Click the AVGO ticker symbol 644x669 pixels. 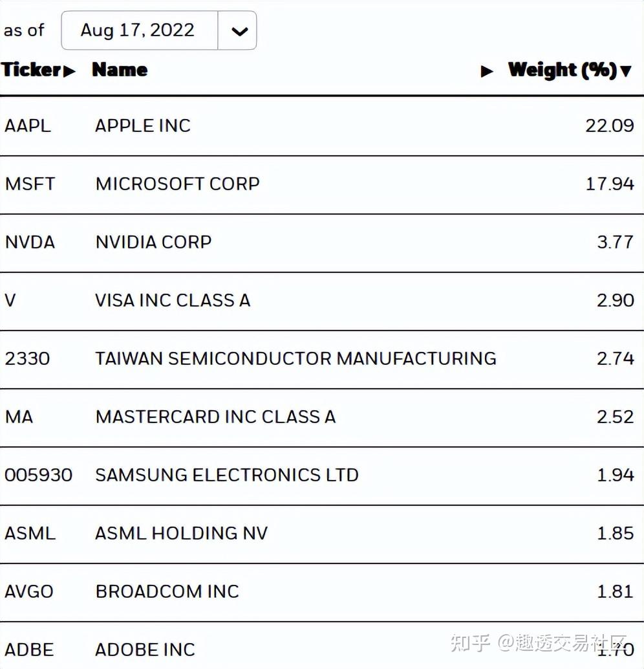[29, 591]
